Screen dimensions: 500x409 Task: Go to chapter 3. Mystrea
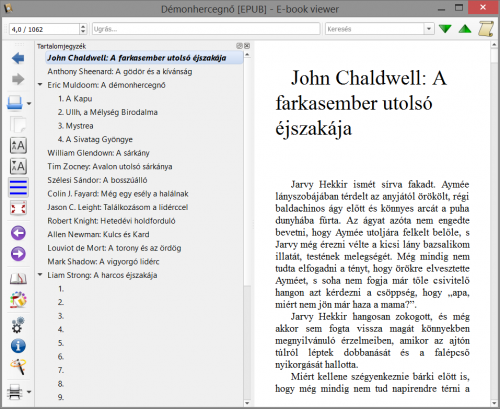tap(75, 126)
